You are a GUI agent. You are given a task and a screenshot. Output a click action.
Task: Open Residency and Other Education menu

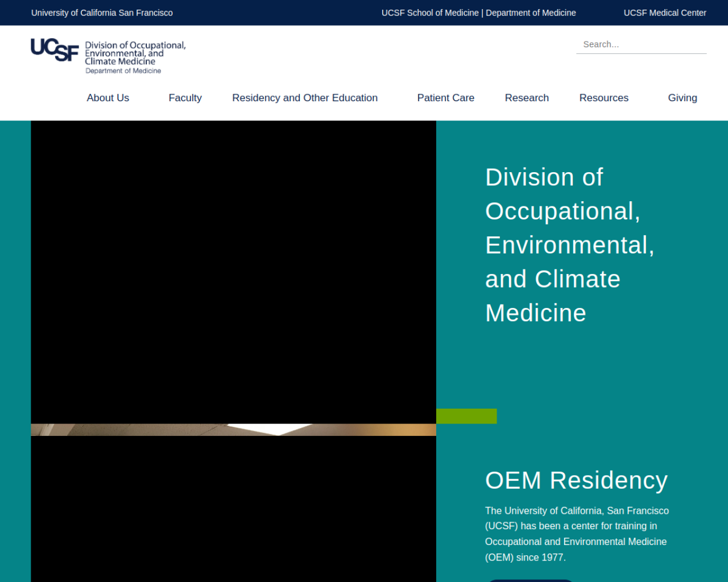coord(305,98)
